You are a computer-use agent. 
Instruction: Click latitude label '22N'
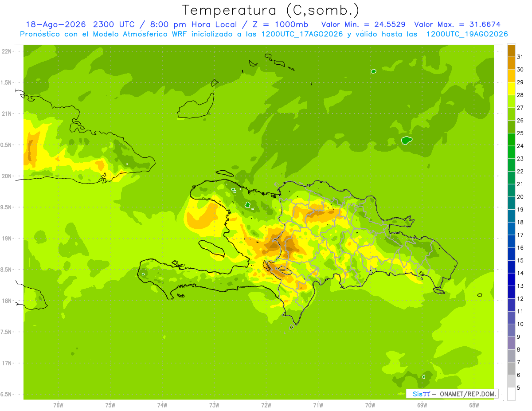click(x=8, y=51)
